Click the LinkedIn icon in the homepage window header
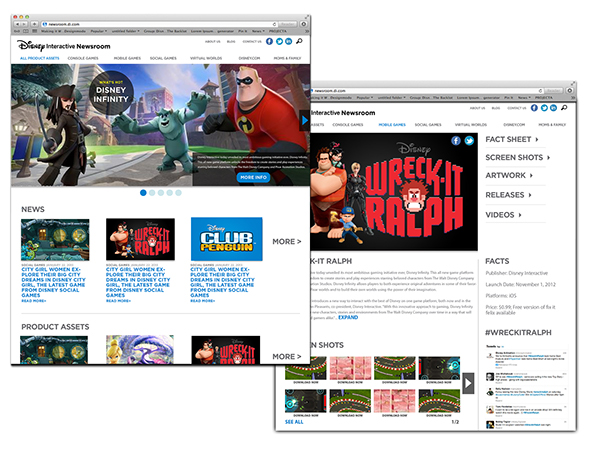The width and height of the screenshot is (600, 450). pyautogui.click(x=289, y=41)
